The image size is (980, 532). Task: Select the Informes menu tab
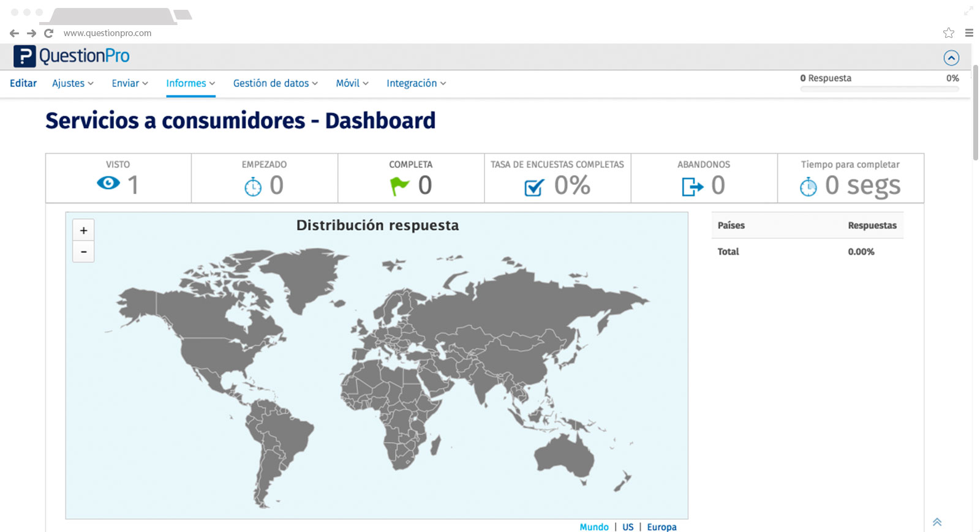click(x=190, y=83)
